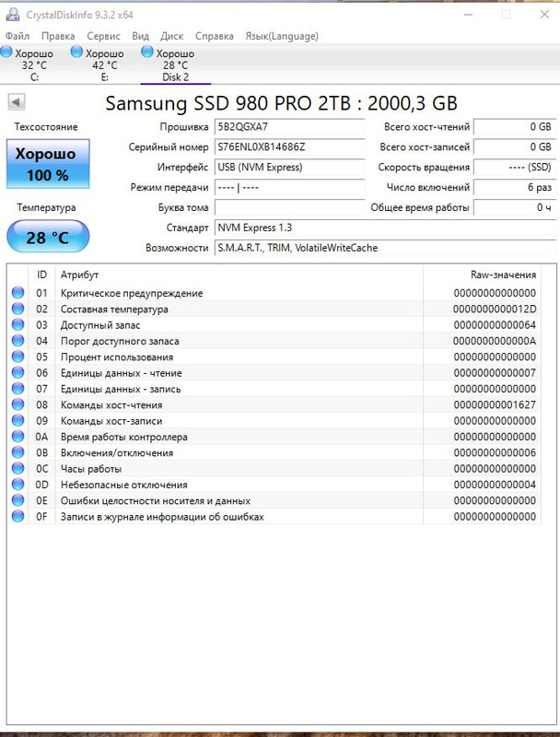Click blue orb for Единицы данных - запись
Viewport: 560px width, 737px height.
click(x=17, y=388)
